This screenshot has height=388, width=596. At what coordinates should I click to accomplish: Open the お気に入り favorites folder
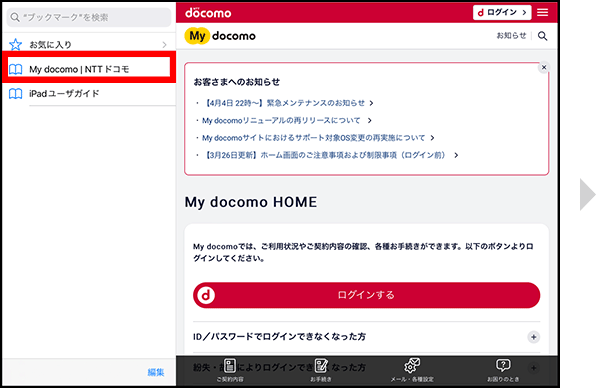(x=89, y=44)
